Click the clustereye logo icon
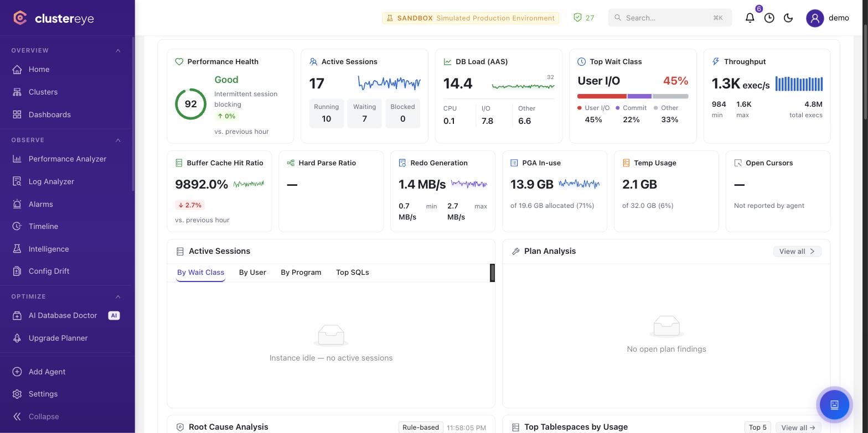 [20, 18]
